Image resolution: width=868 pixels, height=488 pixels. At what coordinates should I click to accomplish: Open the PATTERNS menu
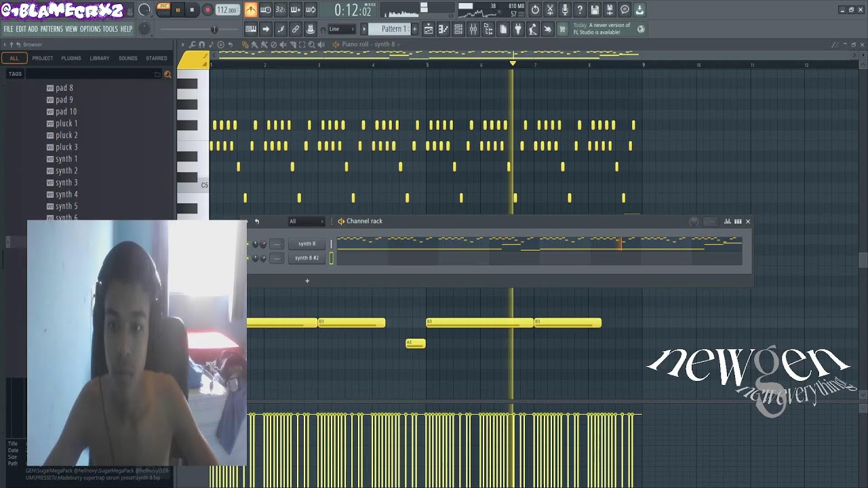point(52,29)
